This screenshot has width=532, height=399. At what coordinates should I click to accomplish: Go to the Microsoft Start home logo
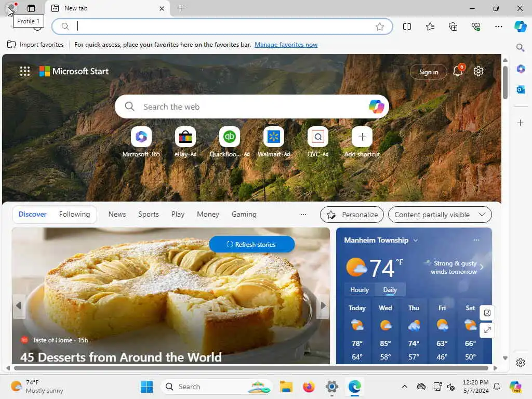(x=74, y=71)
